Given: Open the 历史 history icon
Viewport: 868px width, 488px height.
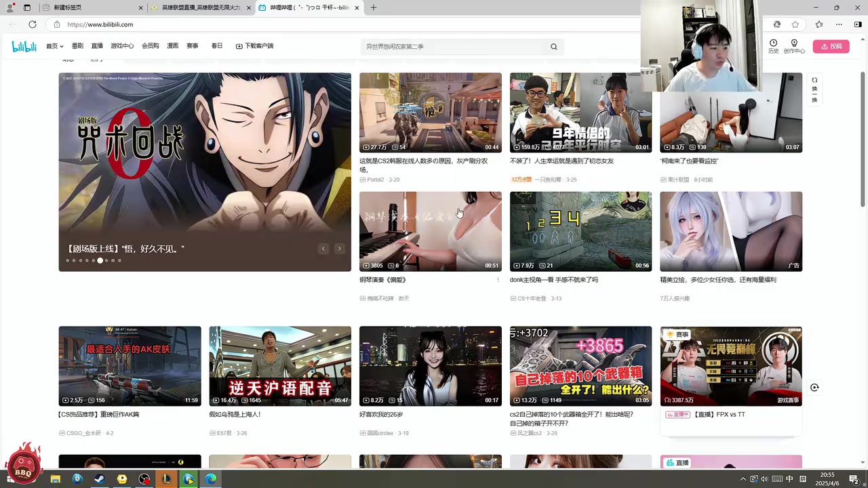Looking at the screenshot, I should [773, 45].
